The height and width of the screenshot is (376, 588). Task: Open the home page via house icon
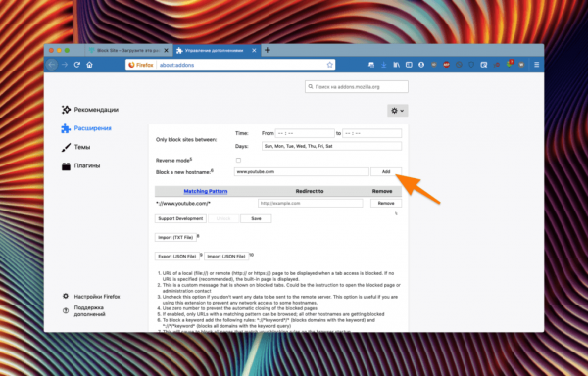point(89,65)
